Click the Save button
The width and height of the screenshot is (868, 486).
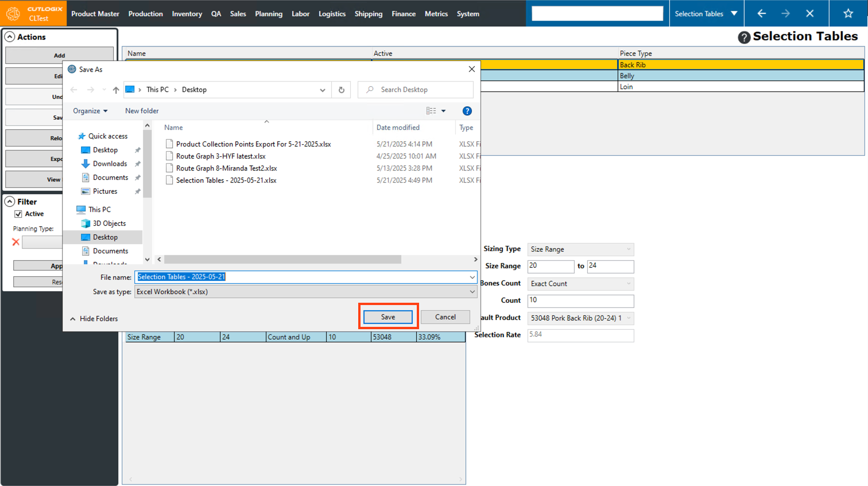click(388, 317)
